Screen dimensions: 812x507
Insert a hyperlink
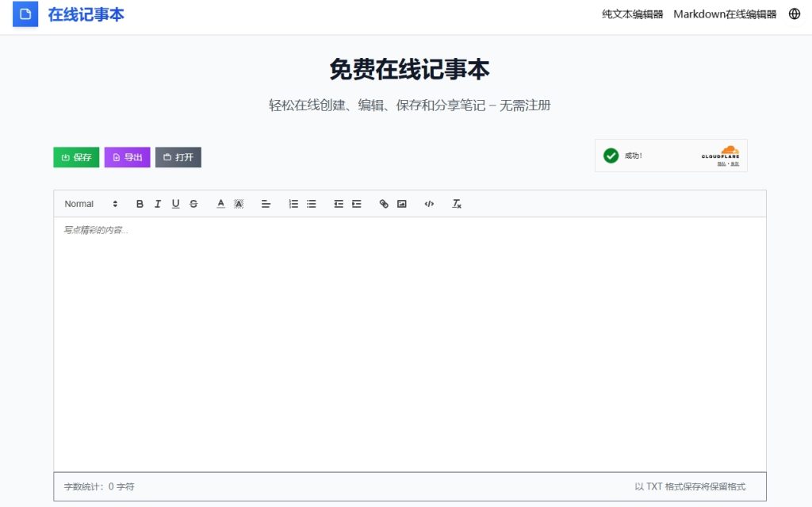point(384,204)
